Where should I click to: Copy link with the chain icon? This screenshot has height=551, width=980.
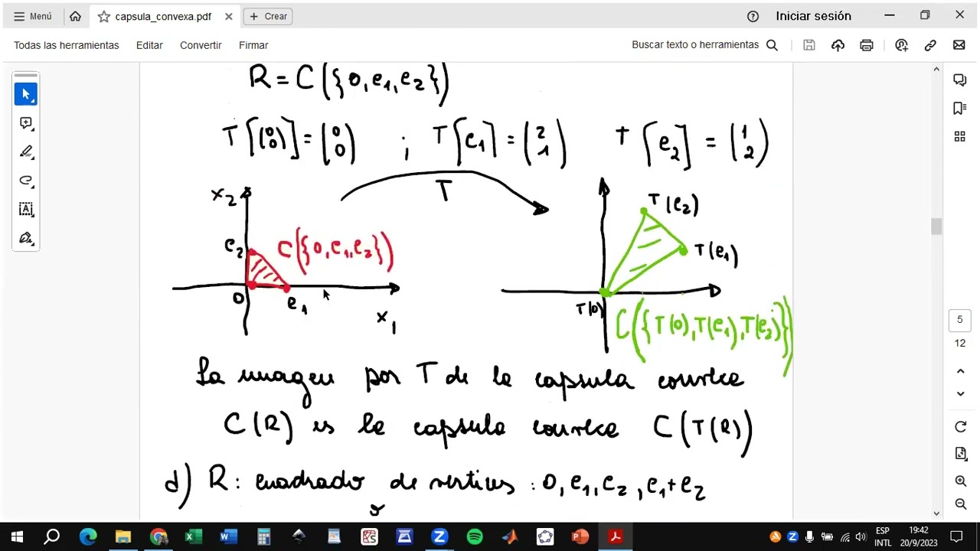(930, 45)
